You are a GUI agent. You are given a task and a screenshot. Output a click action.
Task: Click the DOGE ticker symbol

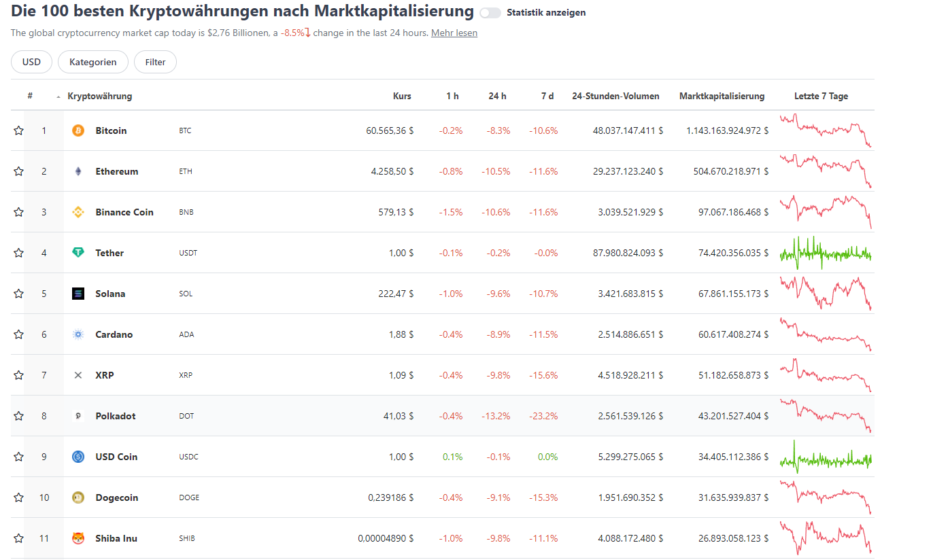[x=189, y=497]
